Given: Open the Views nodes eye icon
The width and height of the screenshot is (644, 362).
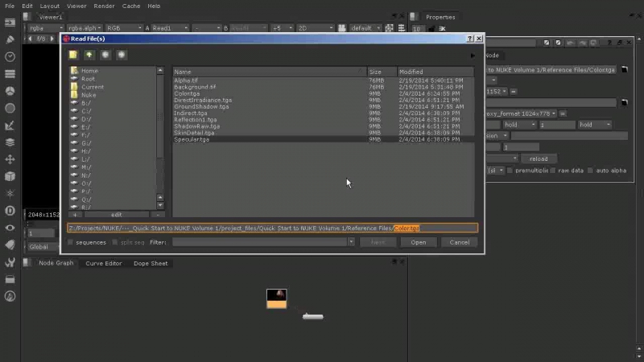Looking at the screenshot, I should [x=10, y=228].
